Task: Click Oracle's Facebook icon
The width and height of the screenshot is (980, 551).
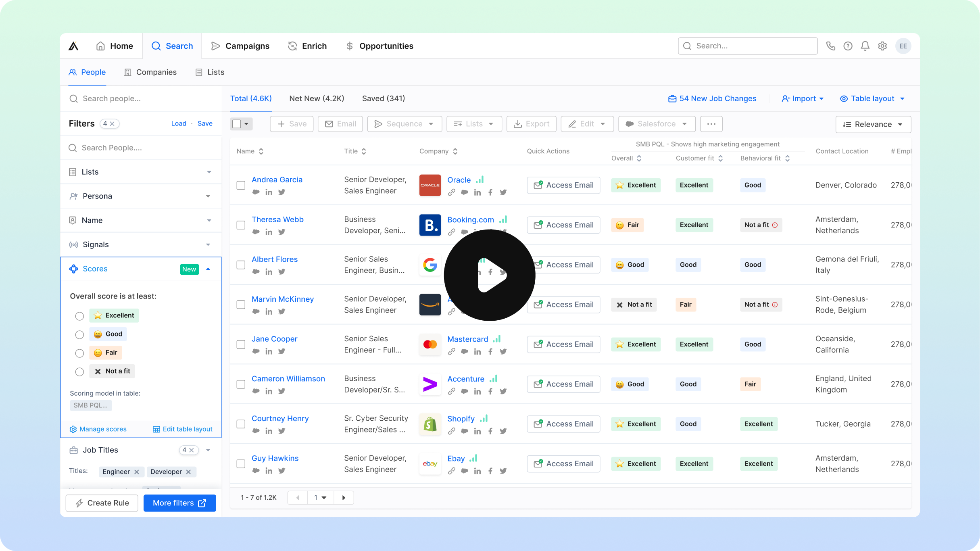Action: point(490,192)
